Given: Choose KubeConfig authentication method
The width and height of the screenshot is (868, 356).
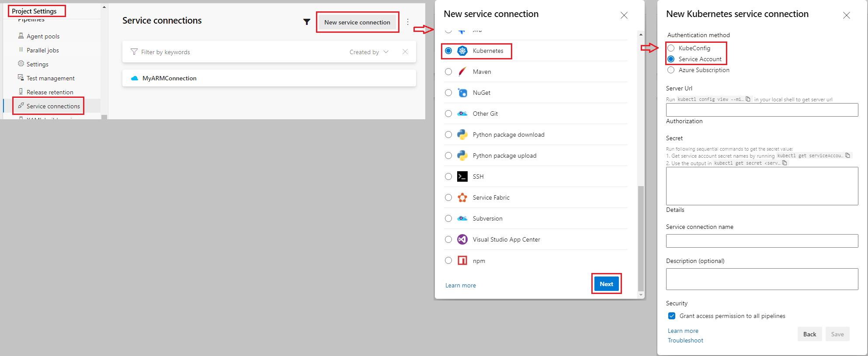Looking at the screenshot, I should pyautogui.click(x=671, y=48).
